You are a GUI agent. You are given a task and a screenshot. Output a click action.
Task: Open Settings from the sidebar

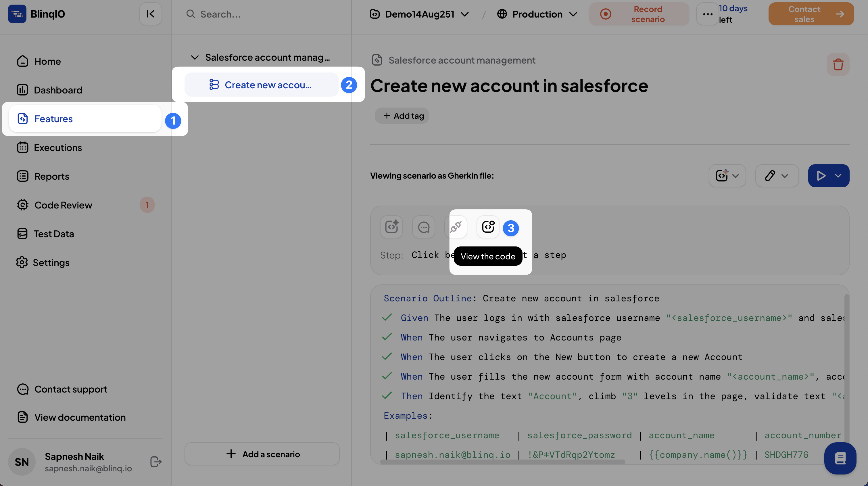(85, 262)
